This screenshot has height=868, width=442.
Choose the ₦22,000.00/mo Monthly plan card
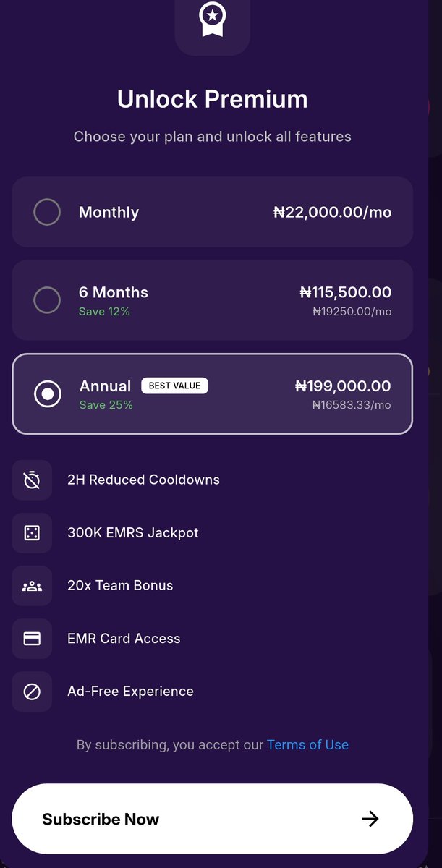pyautogui.click(x=212, y=212)
